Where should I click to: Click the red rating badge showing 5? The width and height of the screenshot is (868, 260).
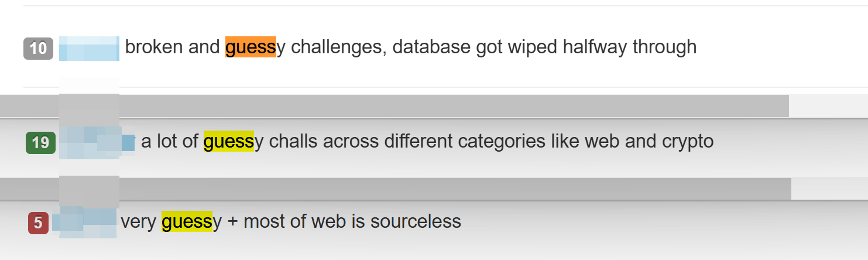pyautogui.click(x=38, y=223)
